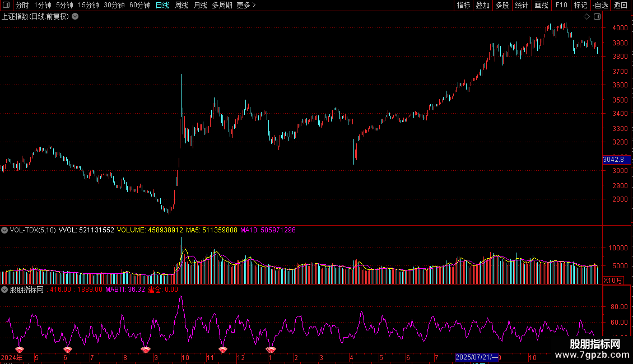The height and width of the screenshot is (364, 633).
Task: Open the 指标 indicators button
Action: 463,5
